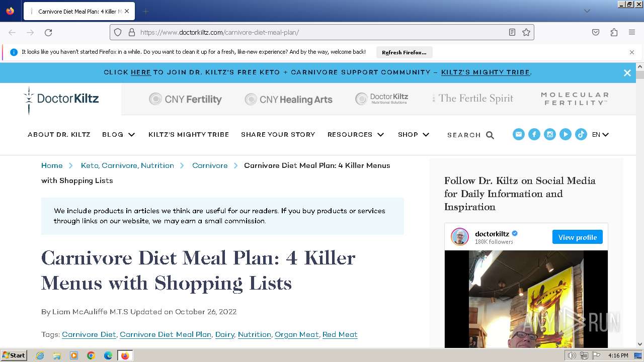Screen dimensions: 644x362
Task: Save to Pocket icon in toolbar
Action: point(596,32)
